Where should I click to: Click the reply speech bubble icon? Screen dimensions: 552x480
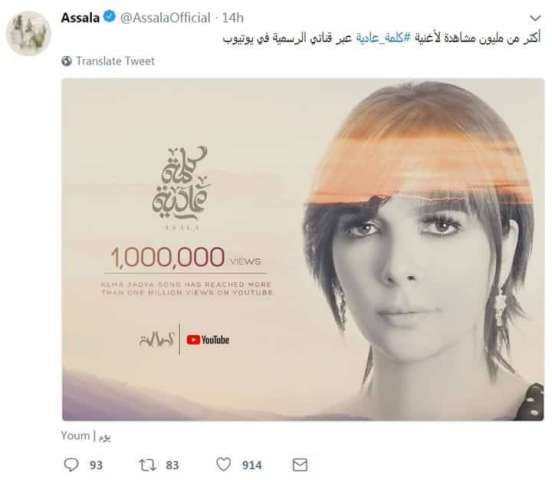[x=71, y=465]
